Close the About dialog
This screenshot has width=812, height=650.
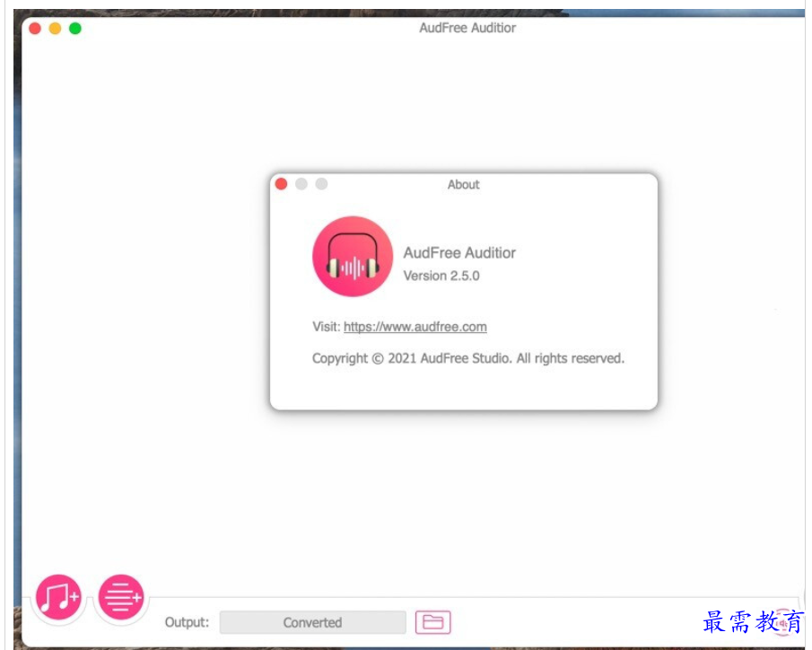click(281, 184)
